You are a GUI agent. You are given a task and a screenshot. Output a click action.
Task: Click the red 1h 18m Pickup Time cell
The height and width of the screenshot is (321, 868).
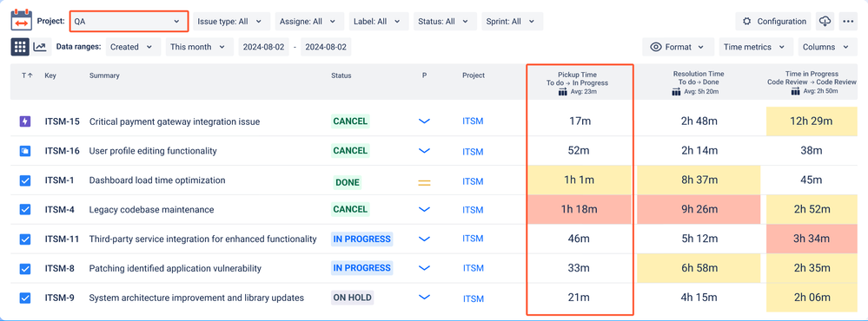click(579, 209)
